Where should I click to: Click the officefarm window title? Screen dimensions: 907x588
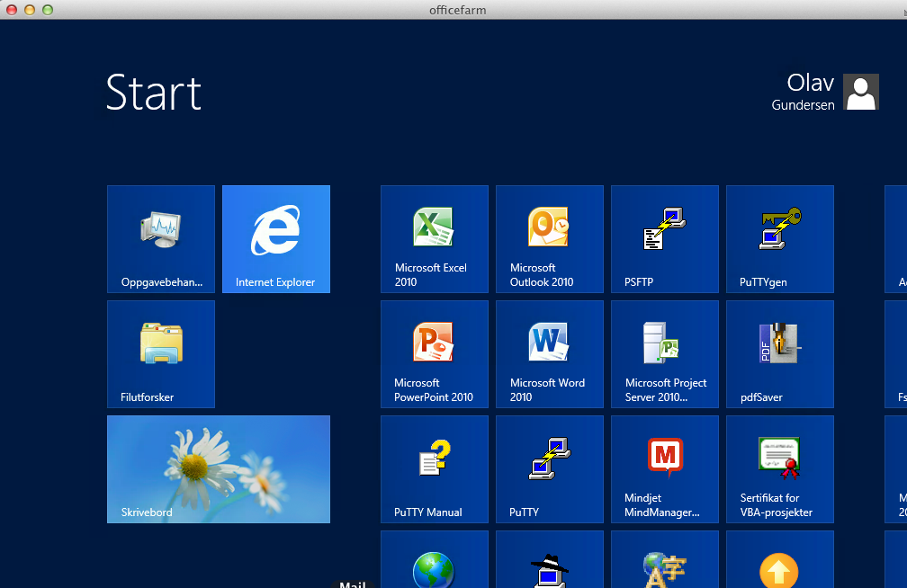pos(457,10)
